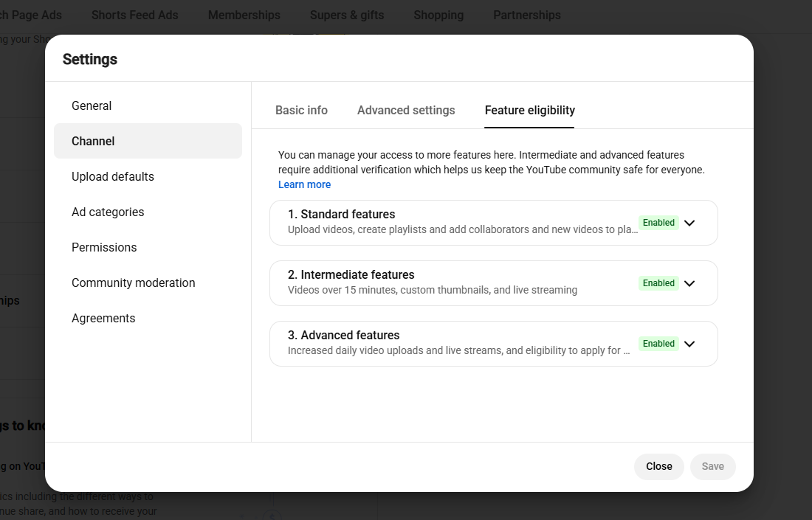
Task: Click the '2. Intermediate features' heading
Action: click(351, 274)
